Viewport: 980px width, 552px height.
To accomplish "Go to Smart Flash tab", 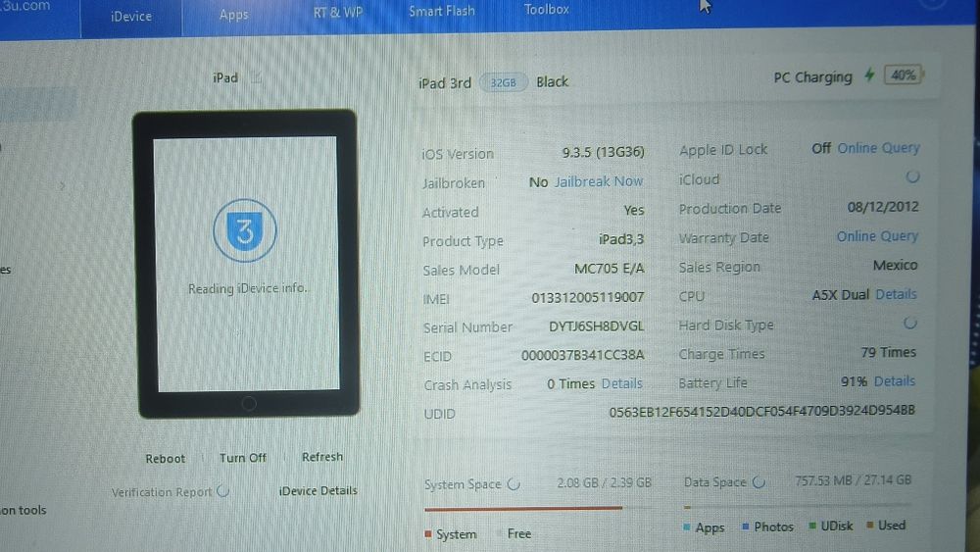I will (x=442, y=11).
